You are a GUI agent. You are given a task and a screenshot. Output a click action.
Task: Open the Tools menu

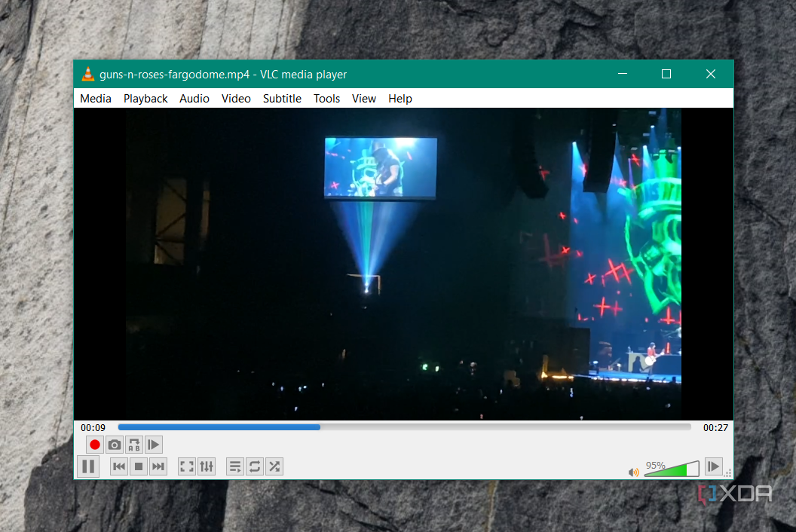coord(326,99)
